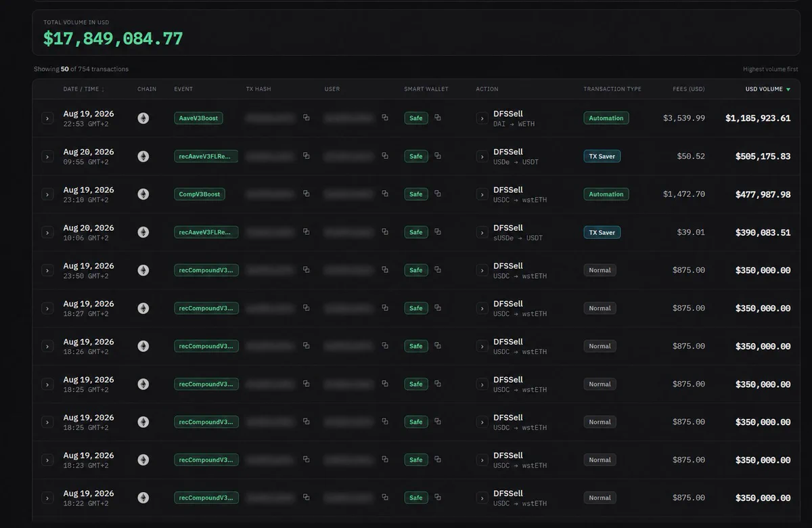Sort by the USD Volume column header
Screen dimensions: 812x528
pyautogui.click(x=768, y=89)
